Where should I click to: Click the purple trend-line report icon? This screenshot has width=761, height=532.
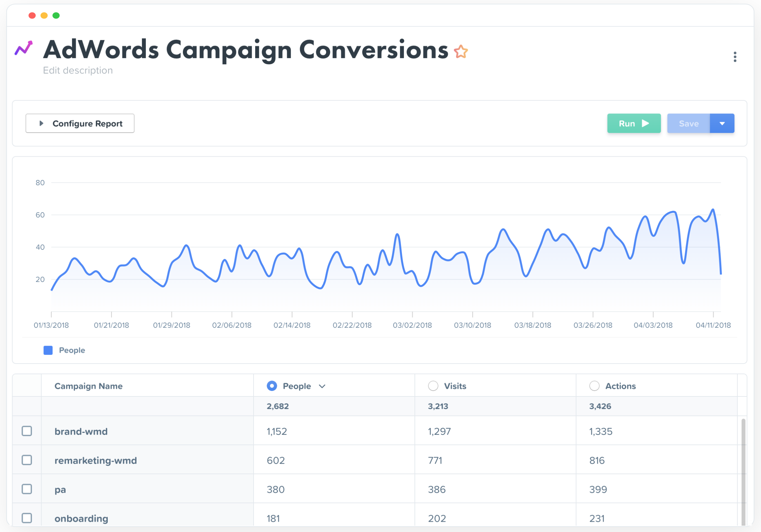click(24, 48)
